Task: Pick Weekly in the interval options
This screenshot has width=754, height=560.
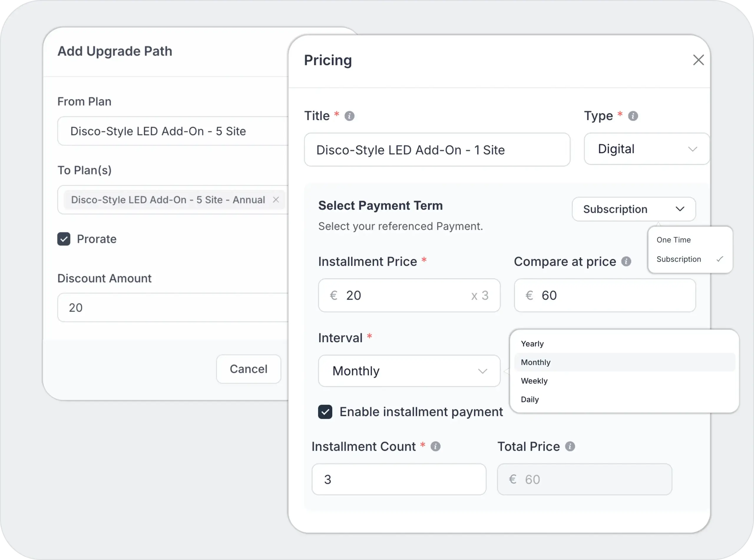Action: [x=534, y=381]
